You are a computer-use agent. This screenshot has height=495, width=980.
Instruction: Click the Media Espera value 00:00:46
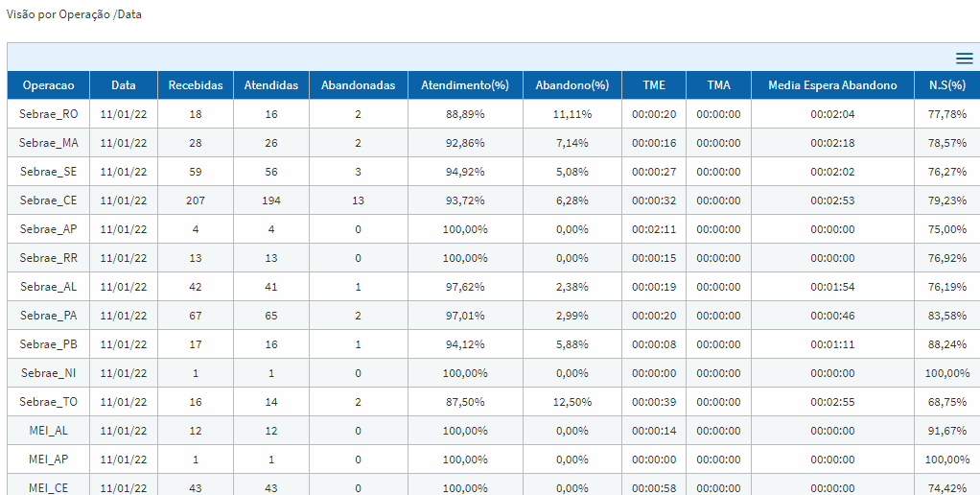coord(832,316)
